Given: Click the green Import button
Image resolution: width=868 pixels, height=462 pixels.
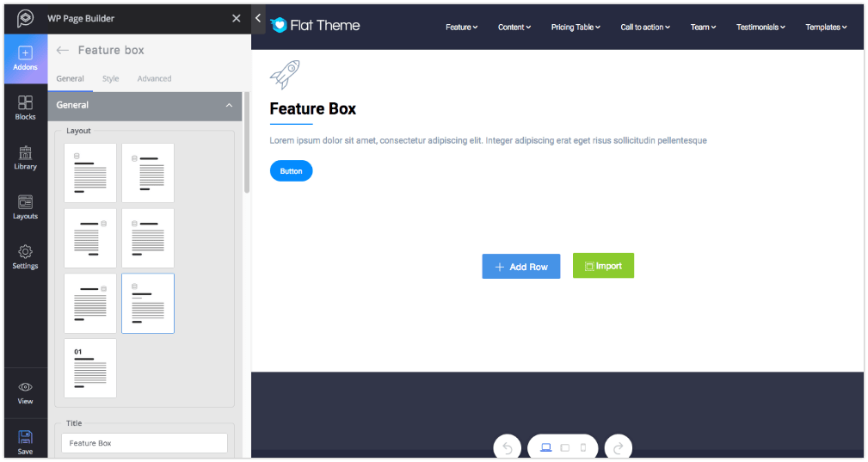Looking at the screenshot, I should pyautogui.click(x=603, y=266).
